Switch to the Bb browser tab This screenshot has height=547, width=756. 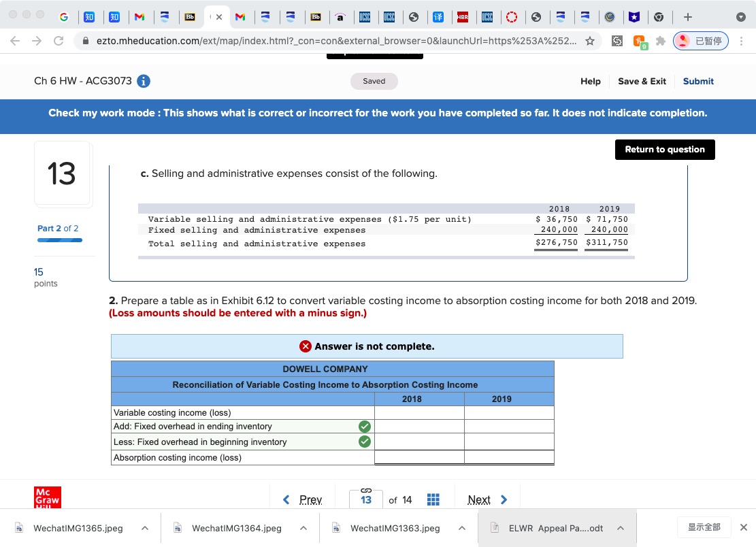[x=190, y=18]
